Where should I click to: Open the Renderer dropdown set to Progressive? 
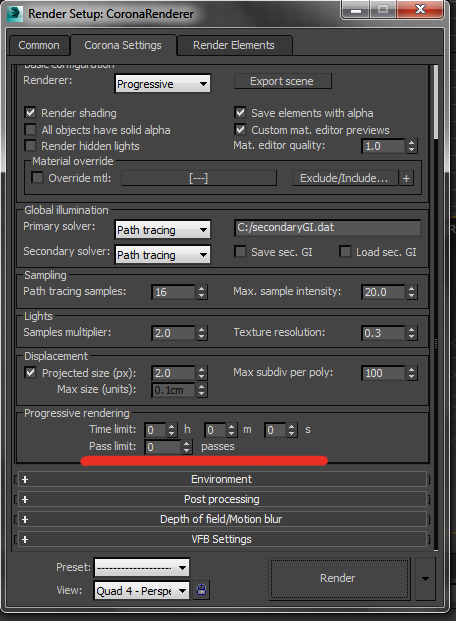point(162,84)
